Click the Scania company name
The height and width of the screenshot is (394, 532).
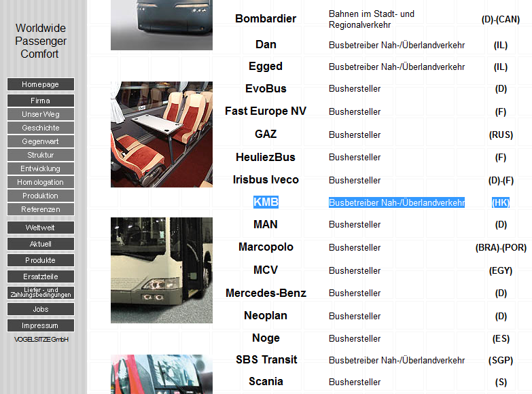[266, 382]
